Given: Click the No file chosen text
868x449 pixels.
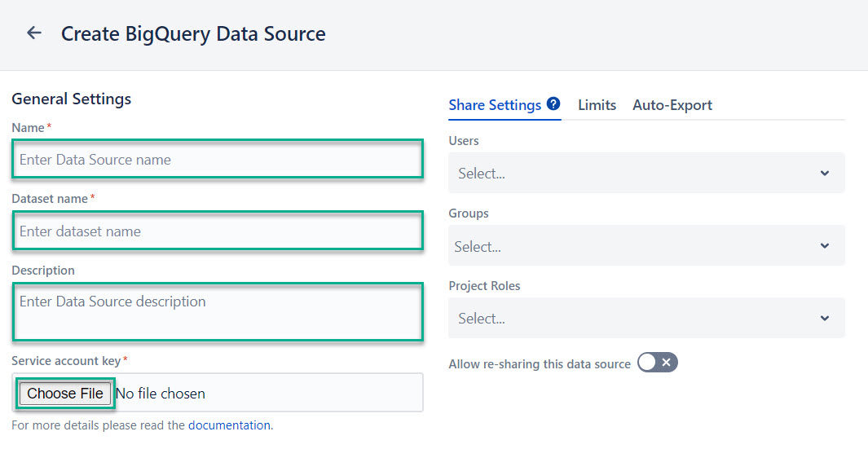Looking at the screenshot, I should tap(161, 394).
